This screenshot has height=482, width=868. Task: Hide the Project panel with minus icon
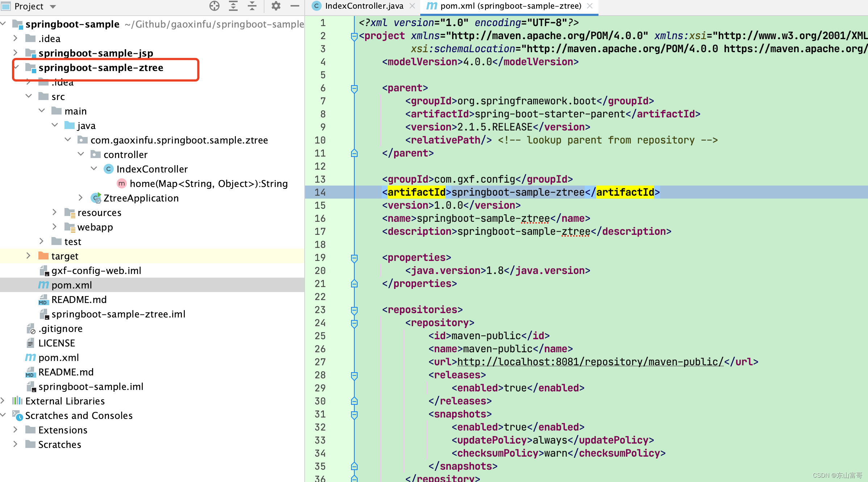295,6
